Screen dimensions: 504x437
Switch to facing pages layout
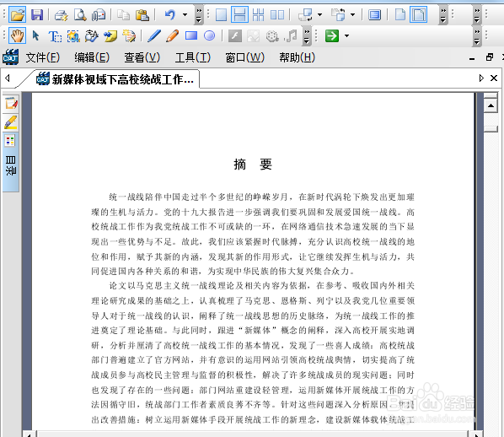coord(277,15)
